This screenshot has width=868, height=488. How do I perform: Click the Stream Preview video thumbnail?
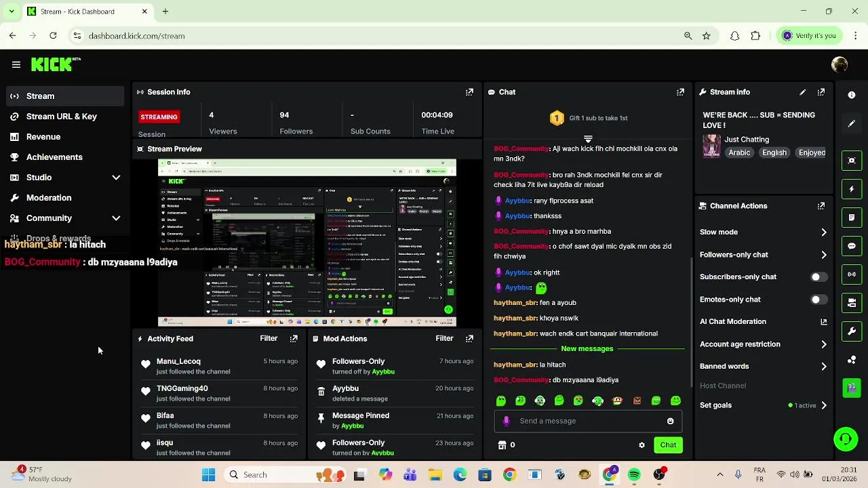307,243
